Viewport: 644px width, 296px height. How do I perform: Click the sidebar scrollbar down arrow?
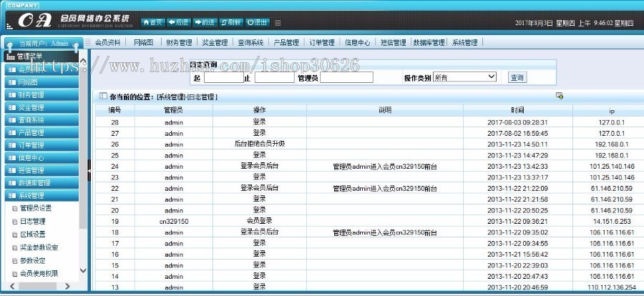pos(83,270)
